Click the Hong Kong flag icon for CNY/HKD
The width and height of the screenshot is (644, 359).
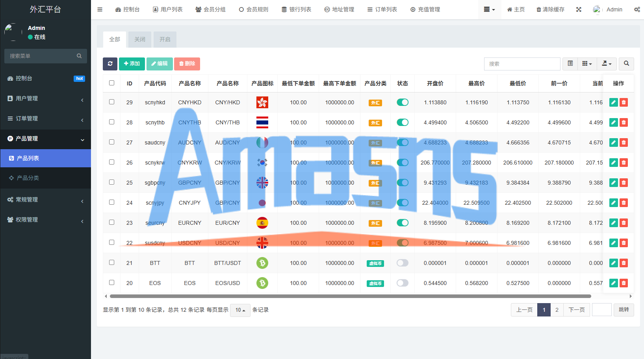(262, 102)
